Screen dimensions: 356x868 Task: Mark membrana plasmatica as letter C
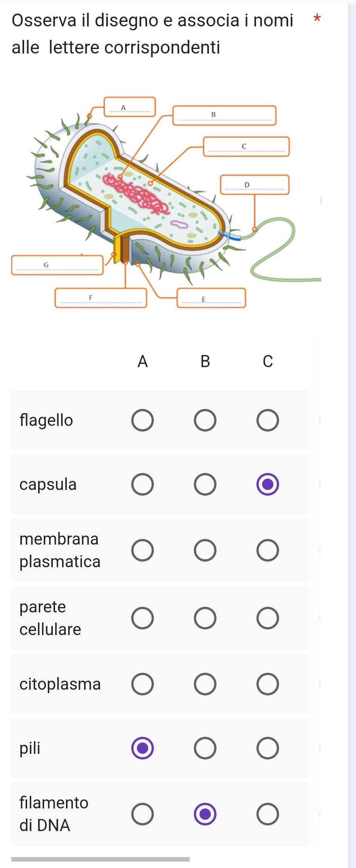tap(268, 550)
